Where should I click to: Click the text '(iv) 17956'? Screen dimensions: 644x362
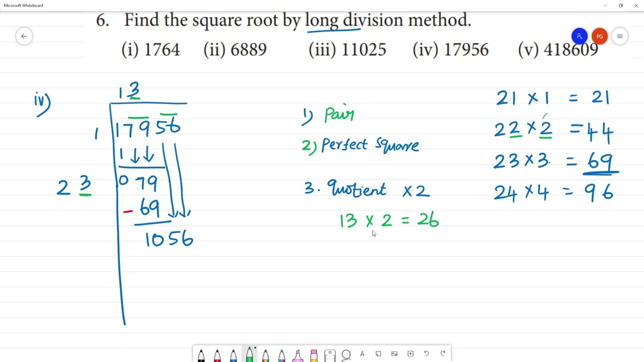point(450,50)
